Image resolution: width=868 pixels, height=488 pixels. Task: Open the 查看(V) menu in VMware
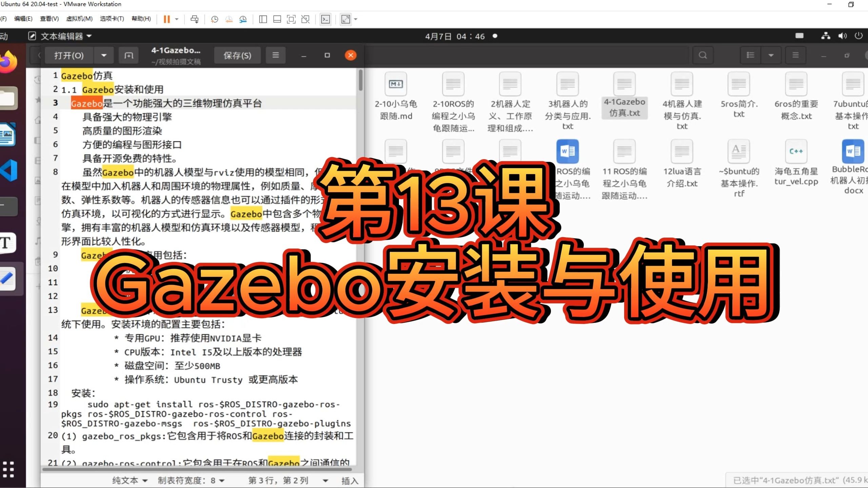coord(50,19)
